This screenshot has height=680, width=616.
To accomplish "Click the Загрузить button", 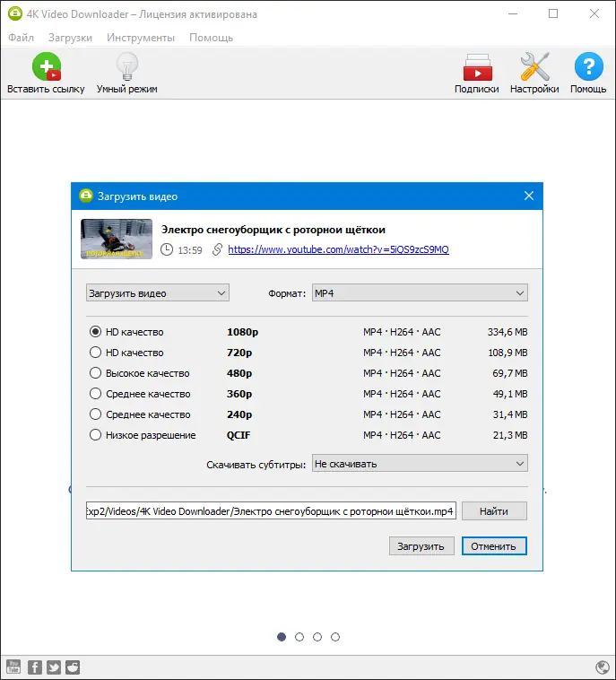I will (x=421, y=546).
